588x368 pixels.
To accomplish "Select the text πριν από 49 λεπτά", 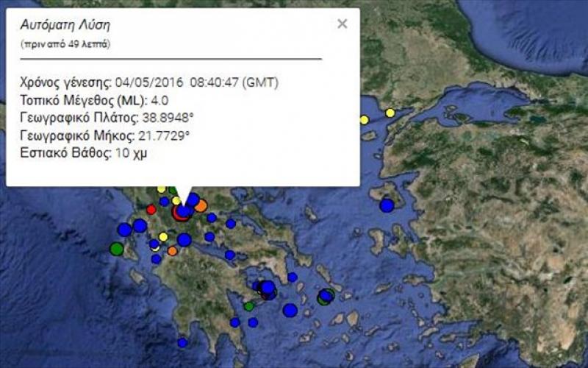I will click(65, 44).
